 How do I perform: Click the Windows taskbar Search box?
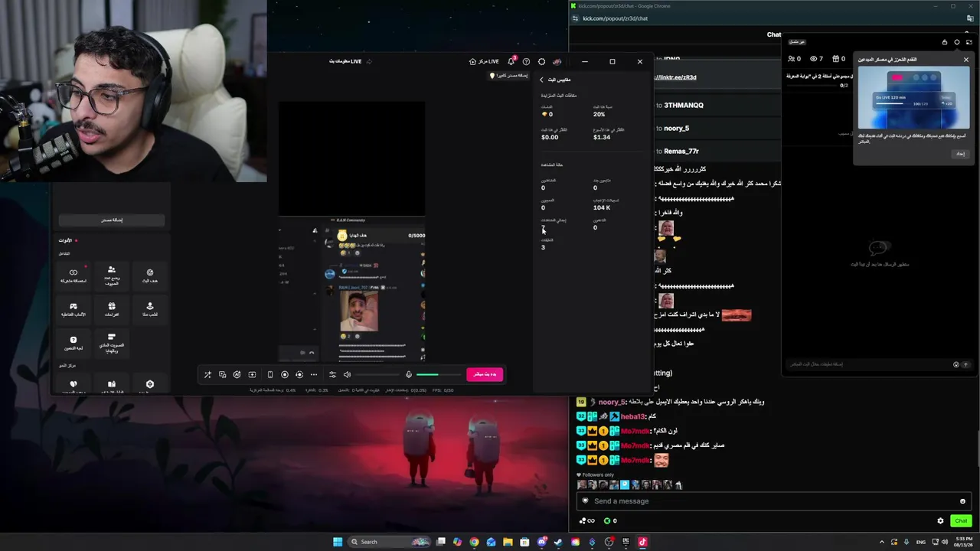(390, 542)
